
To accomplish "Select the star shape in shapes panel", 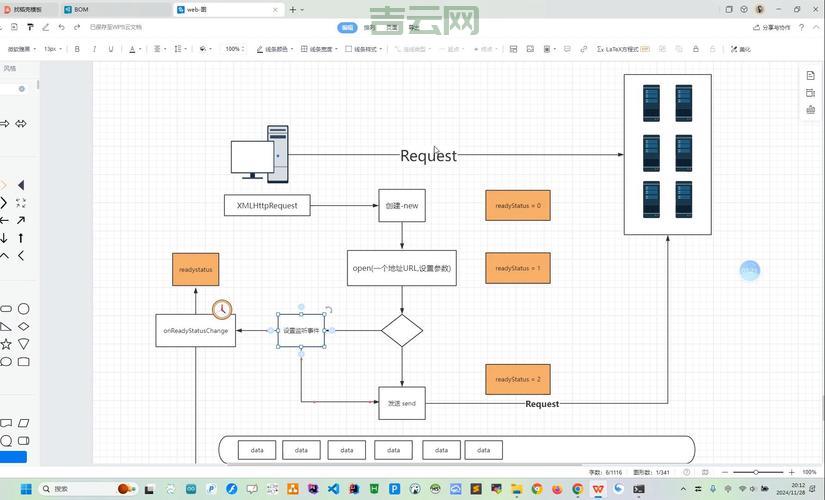I will click(5, 344).
